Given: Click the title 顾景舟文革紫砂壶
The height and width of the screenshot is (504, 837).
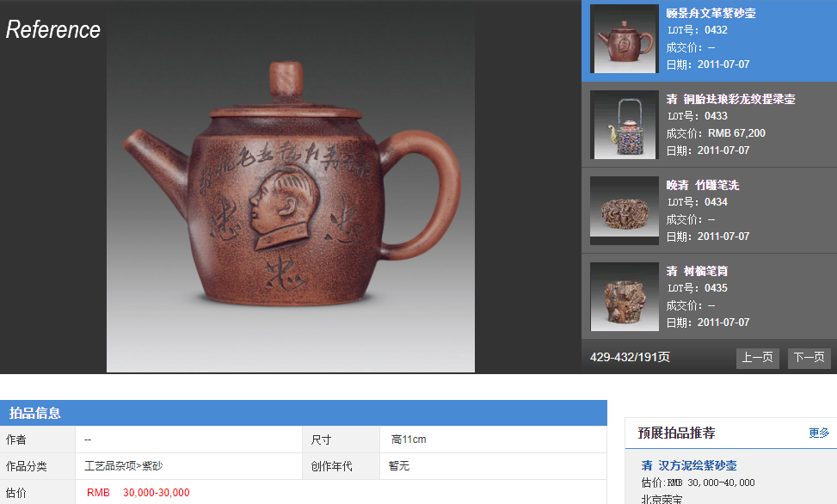Looking at the screenshot, I should pos(711,13).
